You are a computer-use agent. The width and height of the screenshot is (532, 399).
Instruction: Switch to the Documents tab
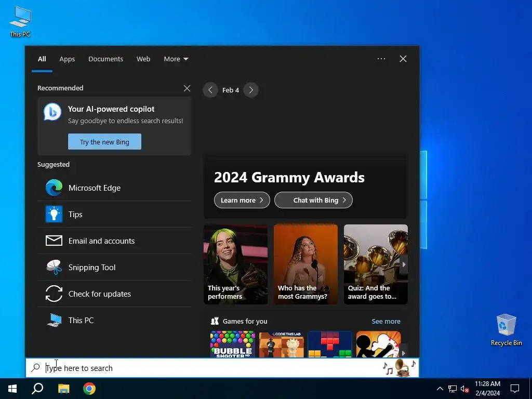[x=105, y=59]
